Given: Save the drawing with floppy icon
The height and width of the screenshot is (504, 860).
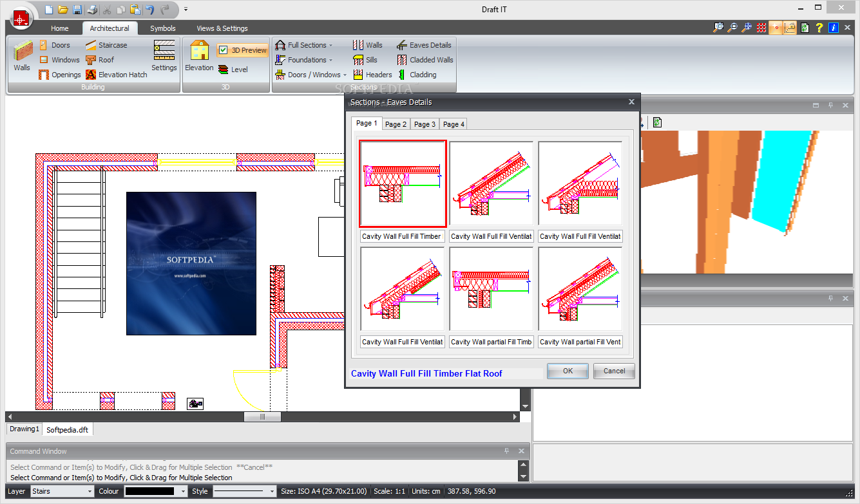Looking at the screenshot, I should pos(77,10).
